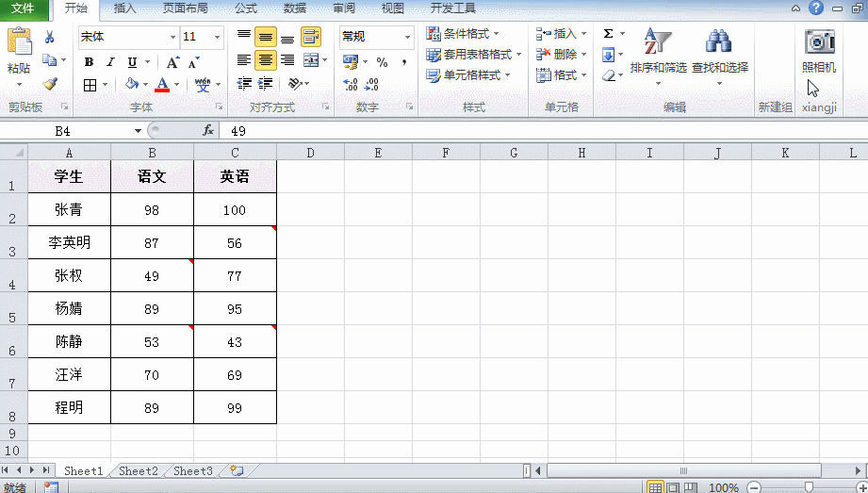The image size is (868, 493).
Task: Toggle Italic formatting
Action: point(110,62)
